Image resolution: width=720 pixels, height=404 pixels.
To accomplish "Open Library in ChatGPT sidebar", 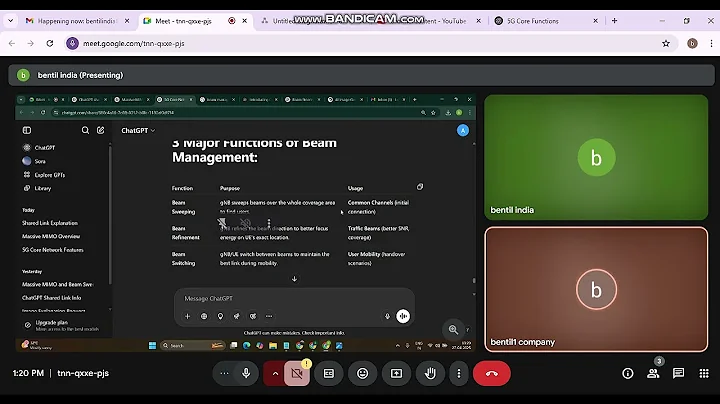I will tap(43, 188).
